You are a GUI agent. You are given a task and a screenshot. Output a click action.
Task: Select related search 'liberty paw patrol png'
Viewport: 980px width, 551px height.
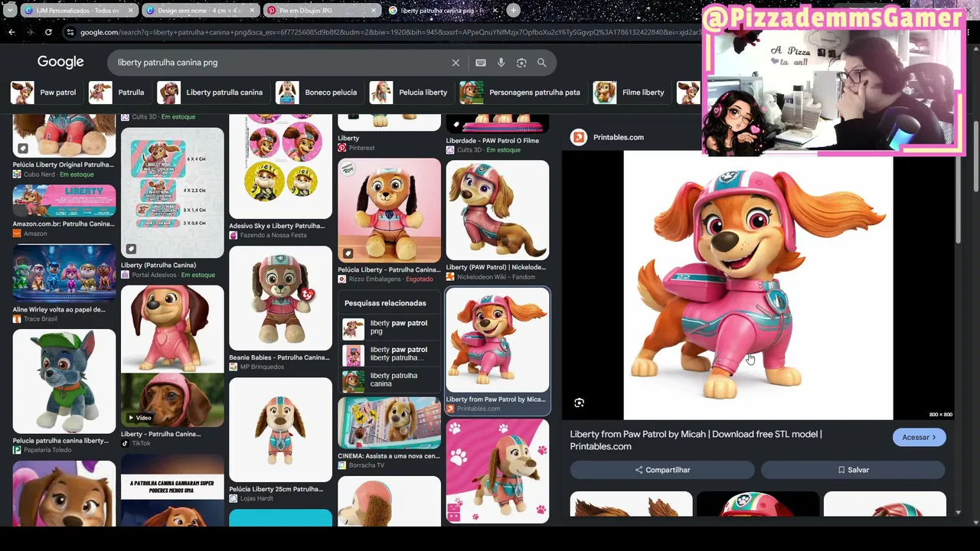(389, 328)
